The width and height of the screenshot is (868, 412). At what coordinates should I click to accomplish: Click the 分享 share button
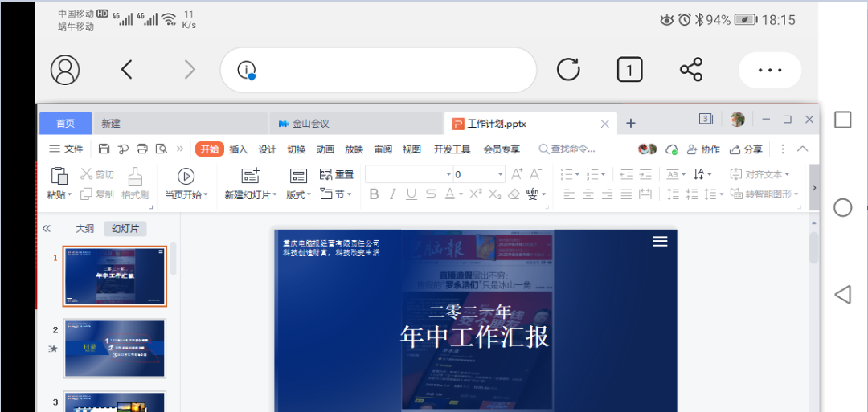746,149
